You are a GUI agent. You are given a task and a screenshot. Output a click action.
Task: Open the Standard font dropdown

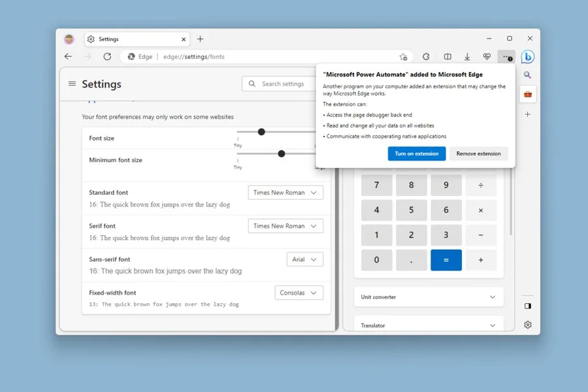coord(286,193)
